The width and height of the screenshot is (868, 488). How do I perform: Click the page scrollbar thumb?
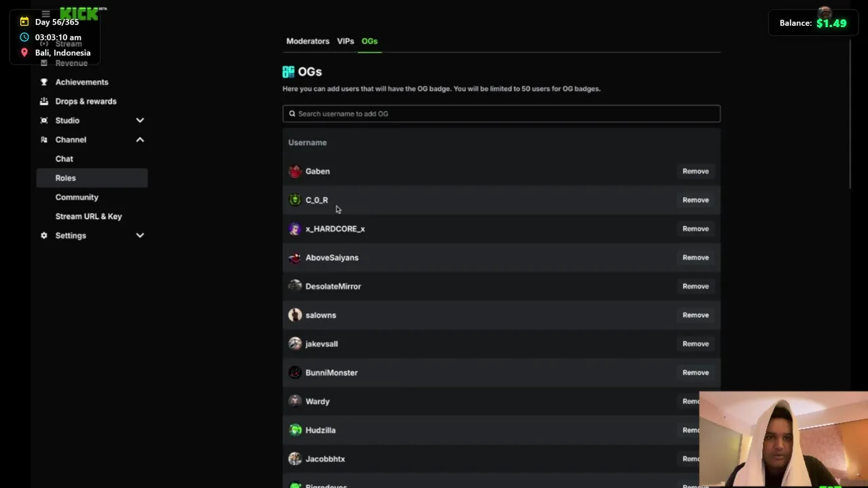click(x=850, y=114)
